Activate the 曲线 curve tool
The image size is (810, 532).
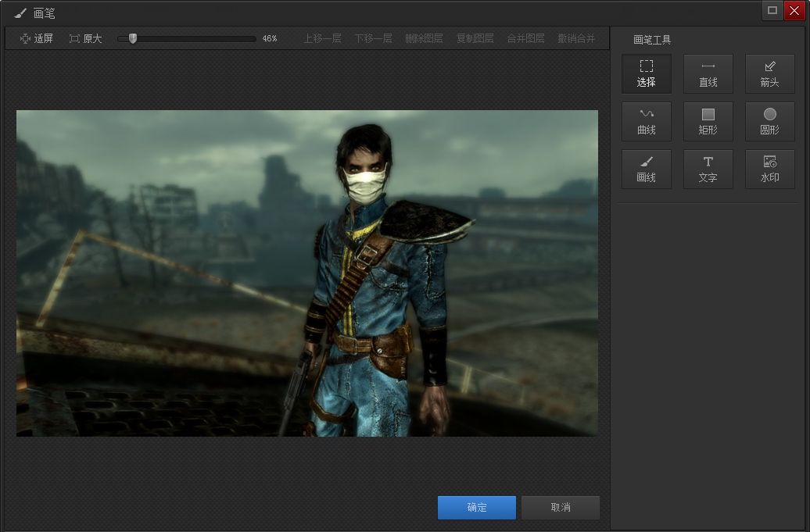tap(647, 122)
